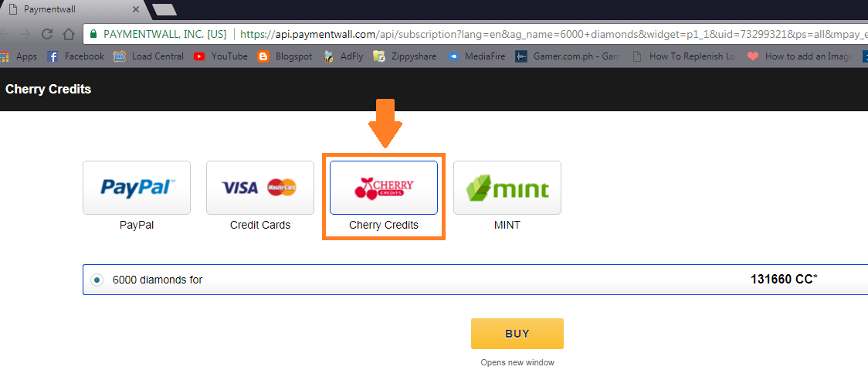Open the Zippyshare bookmark
The image size is (868, 370).
pos(404,56)
